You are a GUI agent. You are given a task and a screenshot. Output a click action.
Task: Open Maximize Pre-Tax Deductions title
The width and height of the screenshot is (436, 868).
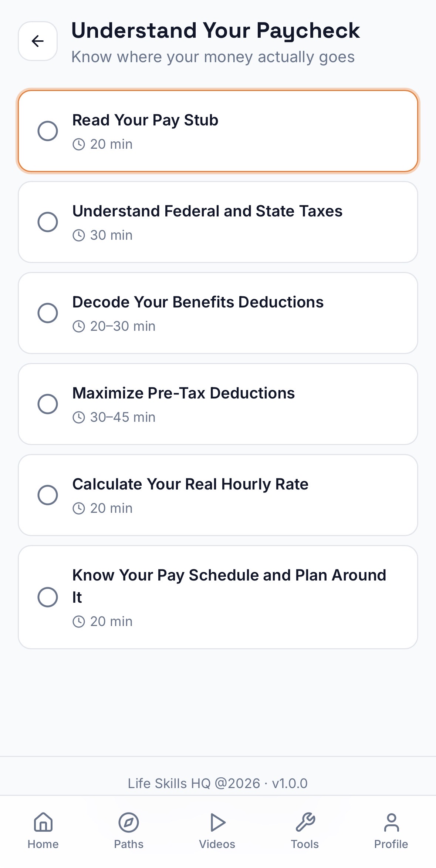coord(183,393)
